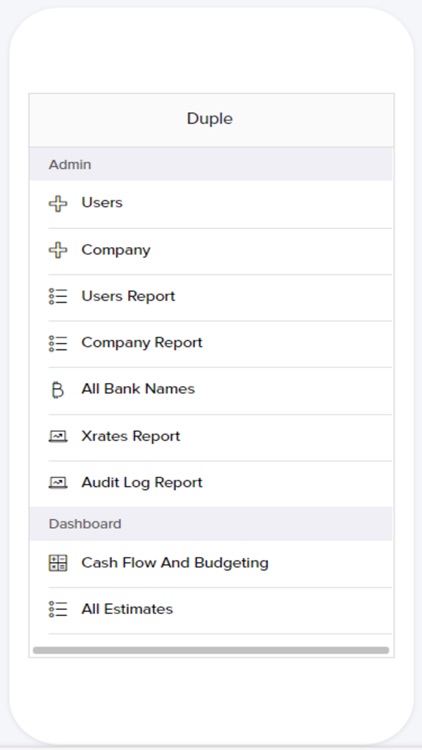Click the list icon beside Users Report

tap(58, 297)
